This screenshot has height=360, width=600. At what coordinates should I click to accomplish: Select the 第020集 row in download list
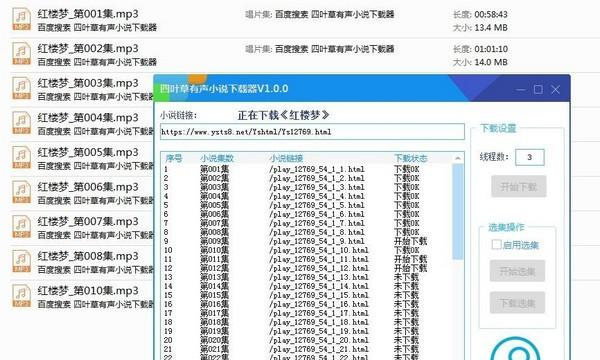click(x=306, y=340)
